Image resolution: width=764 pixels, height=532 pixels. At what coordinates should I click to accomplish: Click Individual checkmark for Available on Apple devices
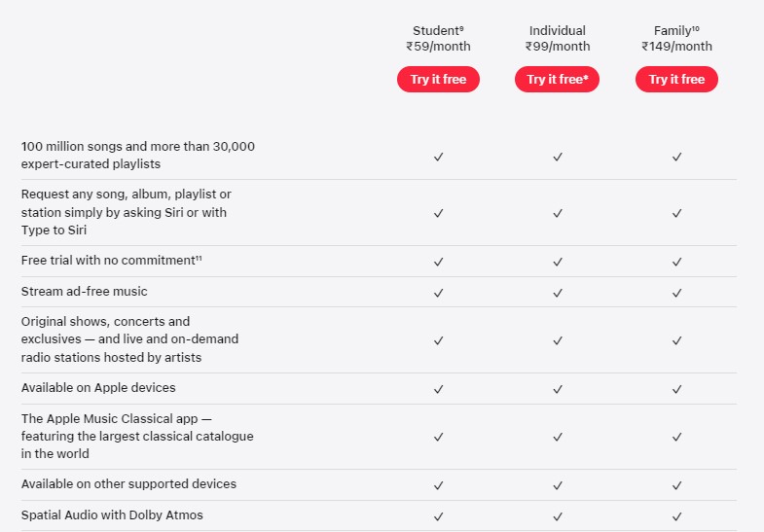(558, 389)
